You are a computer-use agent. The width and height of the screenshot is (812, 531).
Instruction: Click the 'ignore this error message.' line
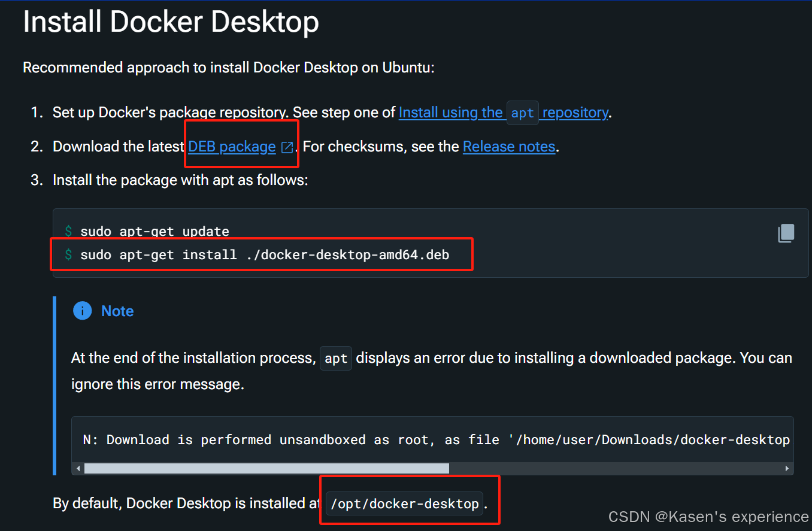(x=157, y=384)
